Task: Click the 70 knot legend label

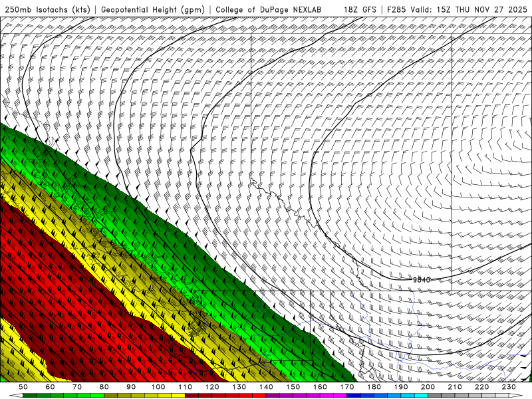Action: pos(77,387)
